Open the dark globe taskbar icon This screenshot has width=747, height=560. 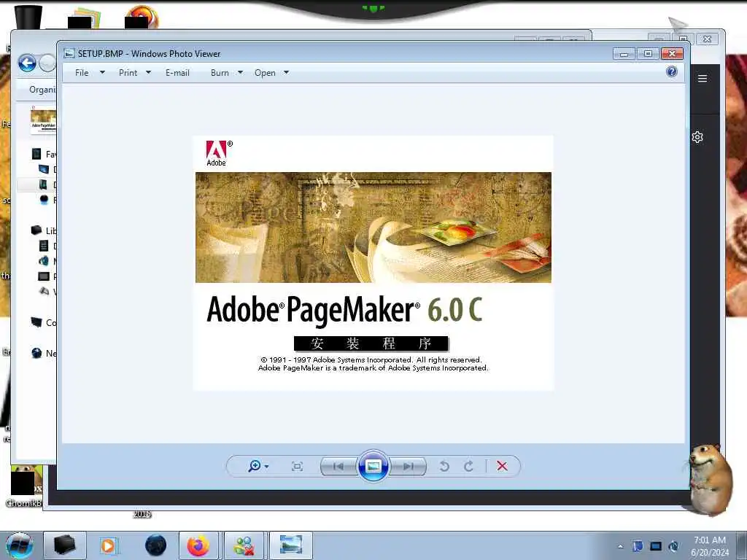click(156, 545)
